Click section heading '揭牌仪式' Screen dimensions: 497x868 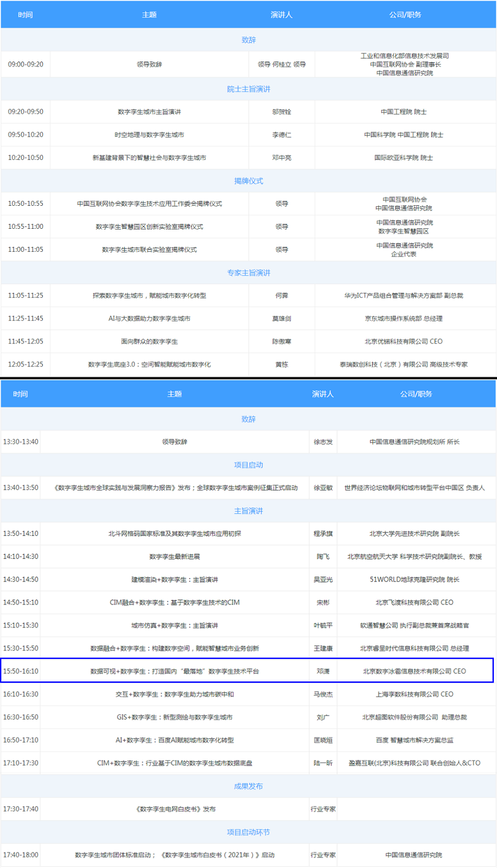[x=248, y=181]
